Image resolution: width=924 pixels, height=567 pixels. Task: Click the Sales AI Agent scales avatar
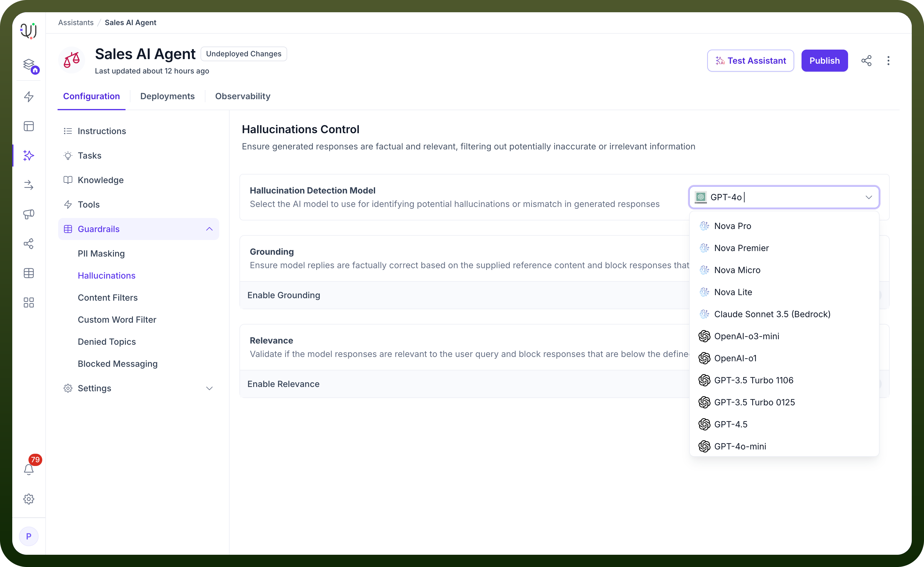(72, 60)
